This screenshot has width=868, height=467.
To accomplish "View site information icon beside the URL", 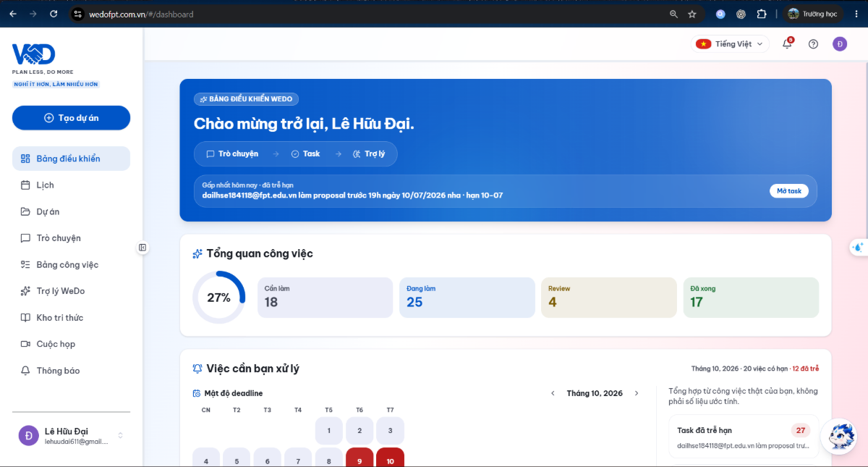I will [79, 14].
